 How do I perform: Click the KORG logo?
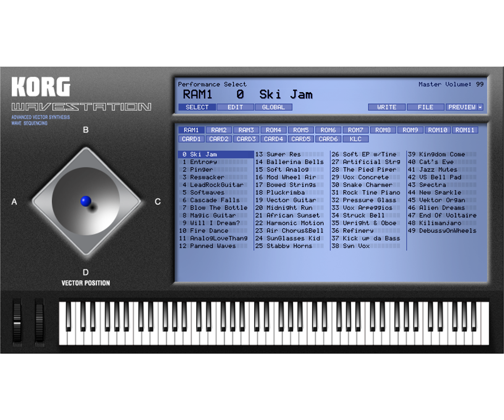click(42, 86)
